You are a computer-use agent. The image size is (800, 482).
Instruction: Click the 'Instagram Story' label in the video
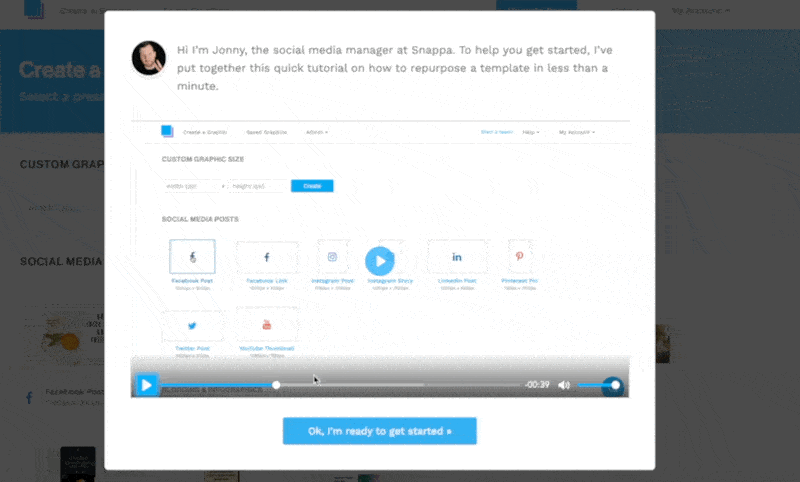click(390, 281)
